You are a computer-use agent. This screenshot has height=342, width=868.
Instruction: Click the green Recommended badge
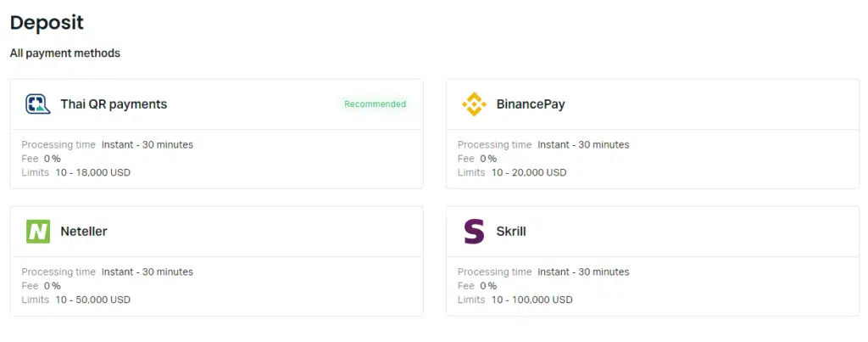tap(375, 104)
